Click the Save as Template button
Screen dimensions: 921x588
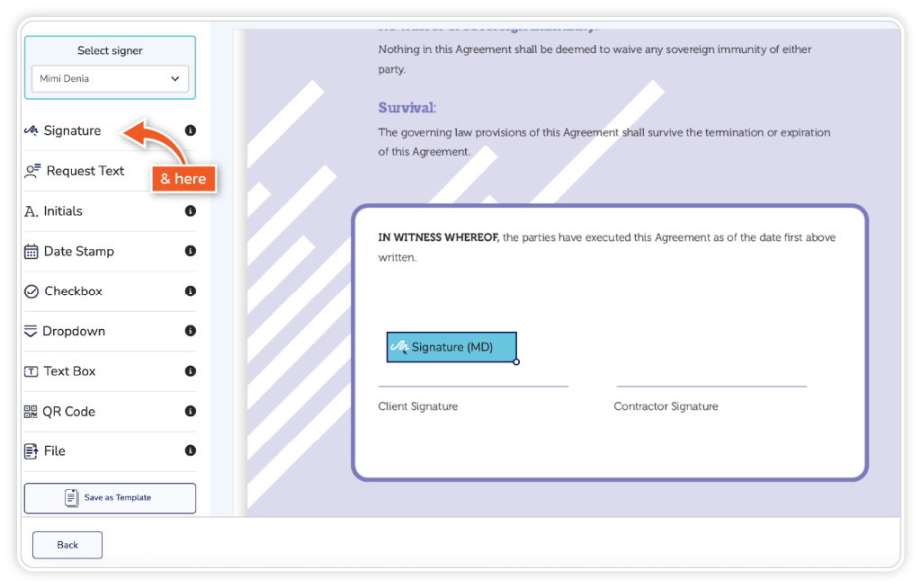tap(110, 498)
